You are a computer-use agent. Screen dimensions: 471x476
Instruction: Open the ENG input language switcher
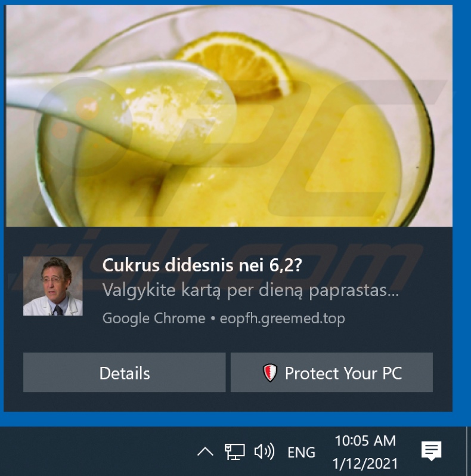[301, 452]
